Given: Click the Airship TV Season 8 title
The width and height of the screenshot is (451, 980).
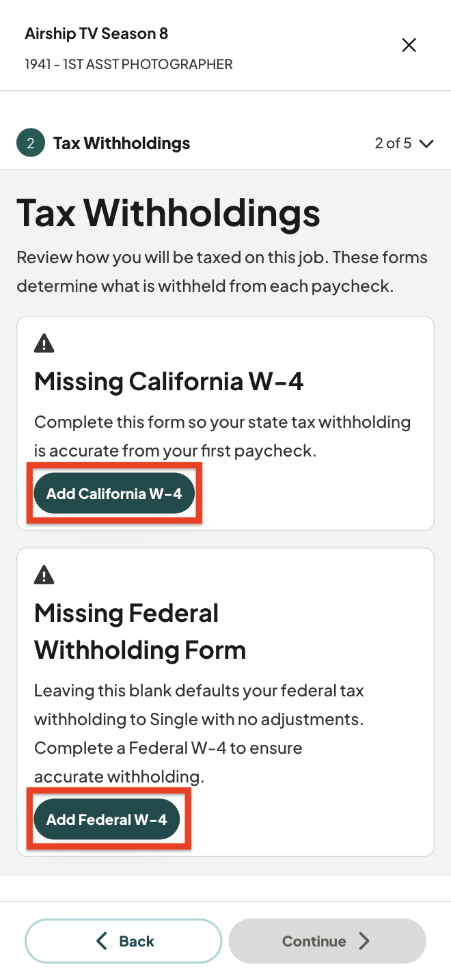Looking at the screenshot, I should point(96,33).
